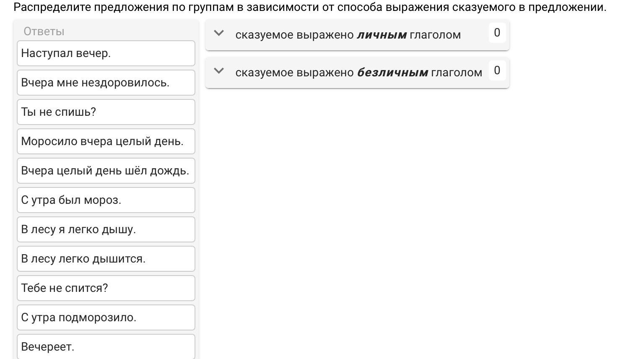
Task: Expand the 'личным глаголом' group chevron
Action: coord(219,33)
